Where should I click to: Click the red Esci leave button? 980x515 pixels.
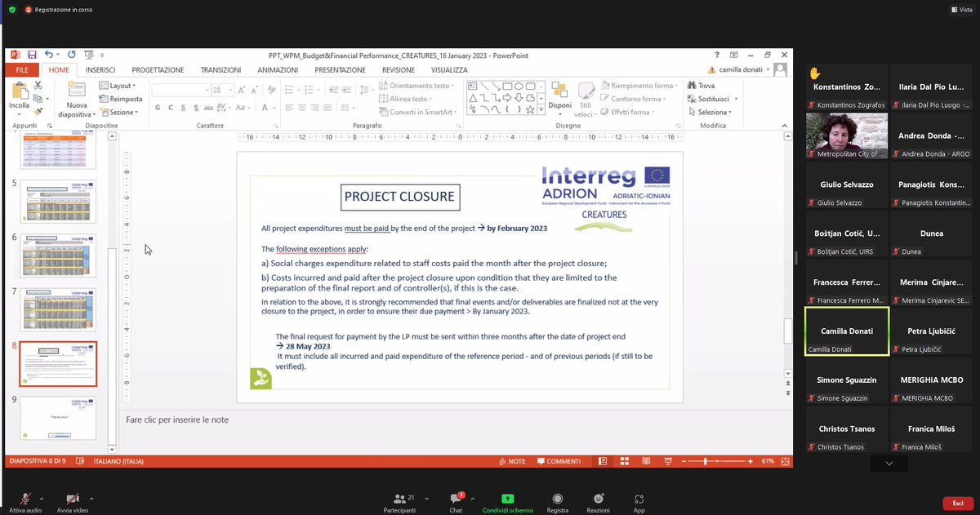pos(957,503)
